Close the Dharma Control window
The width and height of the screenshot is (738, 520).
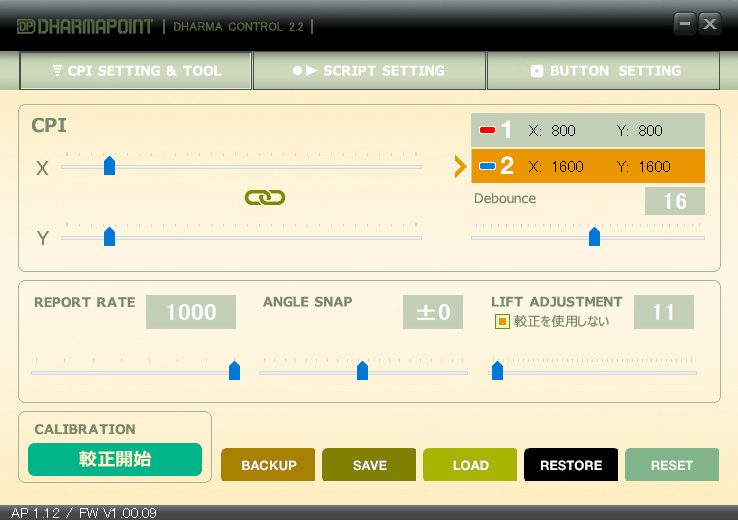pyautogui.click(x=710, y=24)
